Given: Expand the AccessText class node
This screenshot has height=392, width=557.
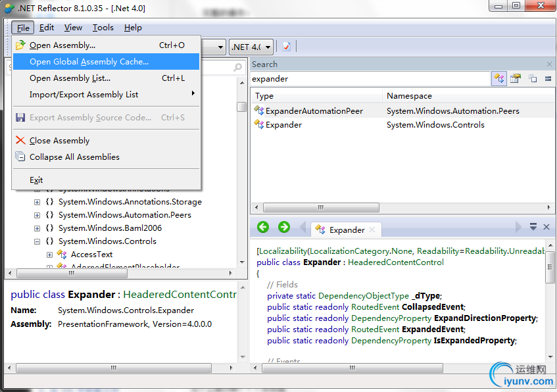Looking at the screenshot, I should [50, 255].
